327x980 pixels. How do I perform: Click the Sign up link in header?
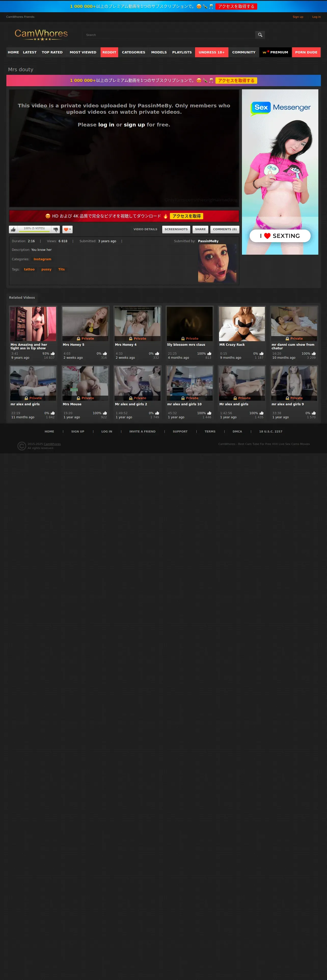tap(298, 17)
